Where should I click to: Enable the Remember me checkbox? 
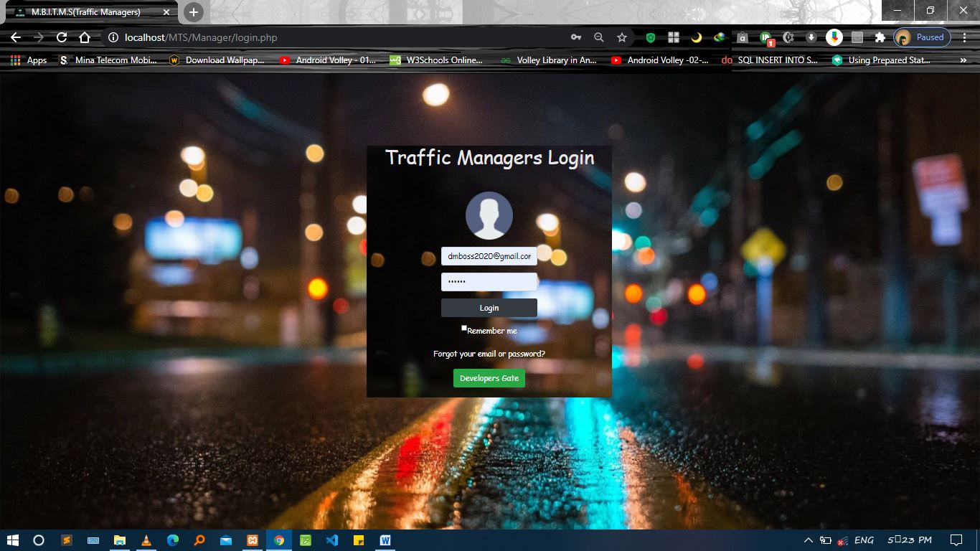click(x=463, y=328)
